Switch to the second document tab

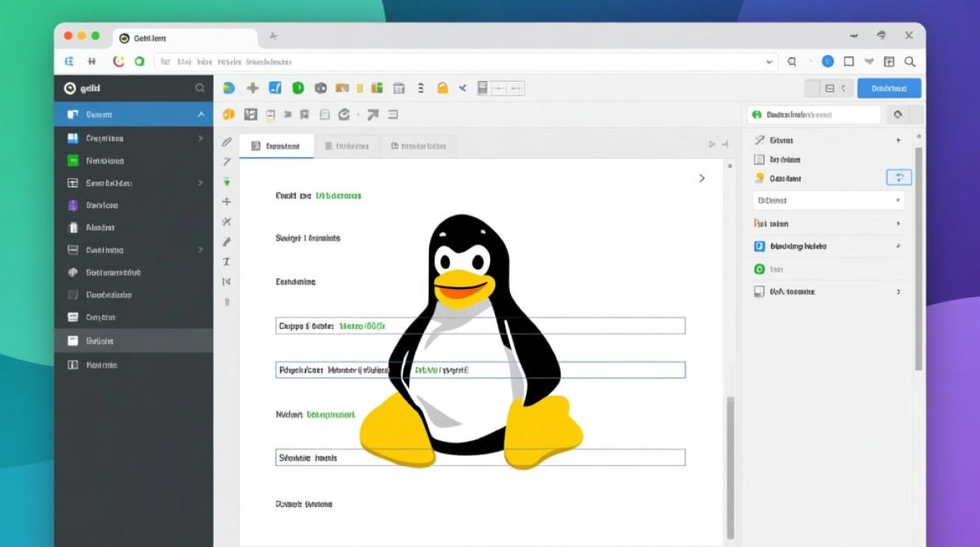348,145
